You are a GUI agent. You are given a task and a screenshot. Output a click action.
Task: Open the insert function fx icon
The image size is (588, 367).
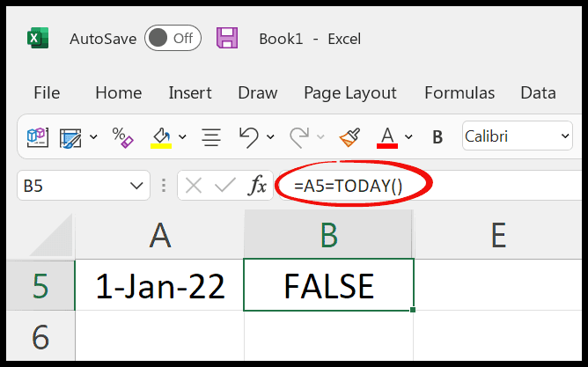[257, 185]
